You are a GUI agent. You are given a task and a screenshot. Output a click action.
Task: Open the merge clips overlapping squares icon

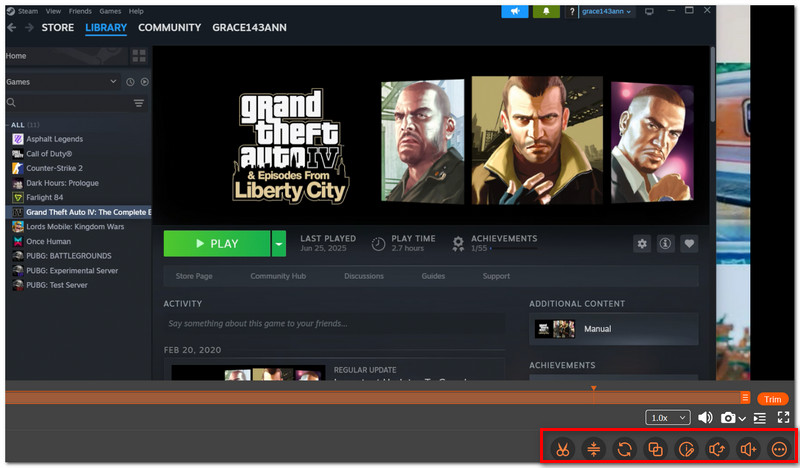(x=655, y=449)
